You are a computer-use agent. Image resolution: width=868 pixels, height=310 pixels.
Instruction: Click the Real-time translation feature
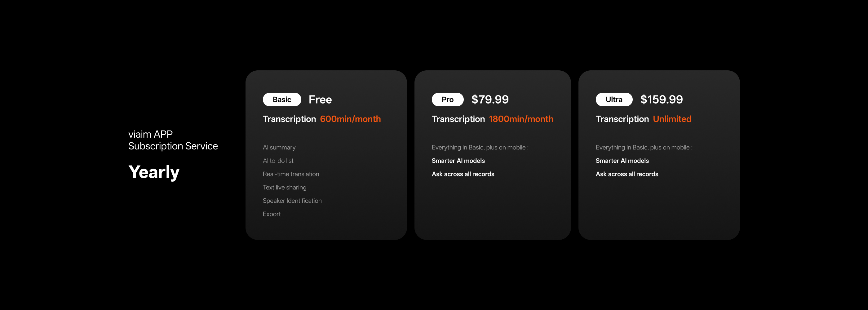[x=291, y=174]
